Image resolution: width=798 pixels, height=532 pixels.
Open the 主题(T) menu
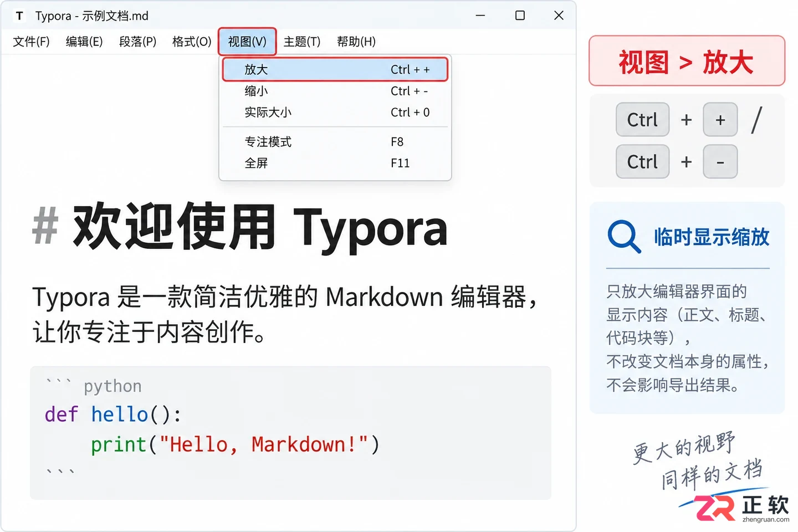(x=302, y=42)
